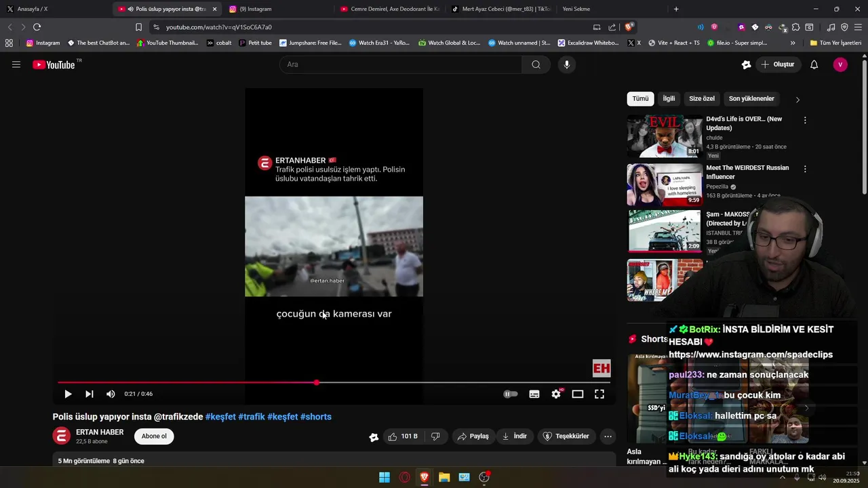Screen dimensions: 868x488
Task: Bookmark this page icon in toolbar
Action: click(138, 27)
